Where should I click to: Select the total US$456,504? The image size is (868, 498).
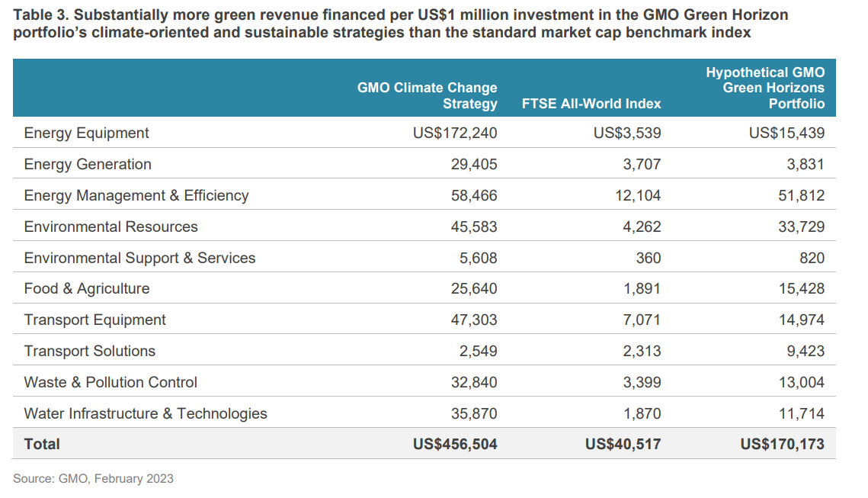point(455,445)
